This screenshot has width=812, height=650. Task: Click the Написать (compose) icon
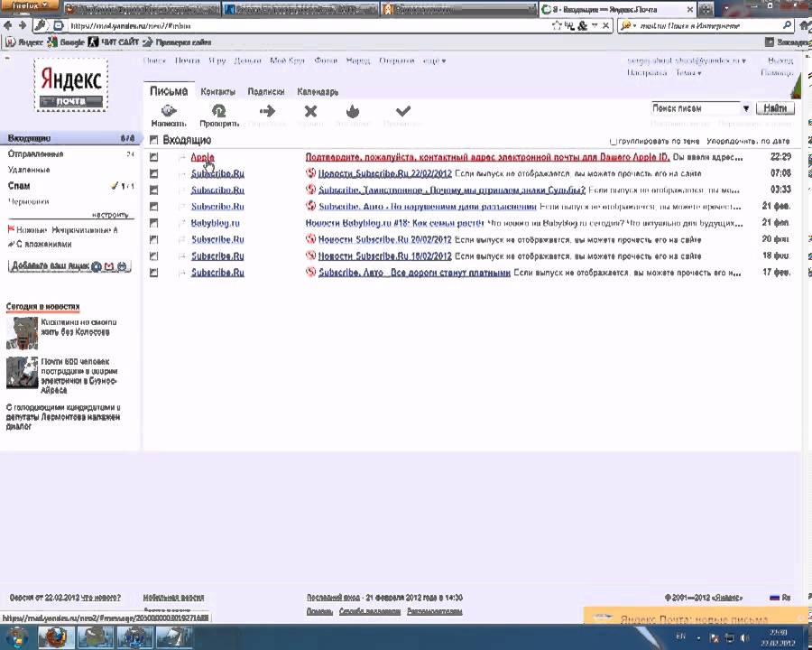tap(169, 110)
